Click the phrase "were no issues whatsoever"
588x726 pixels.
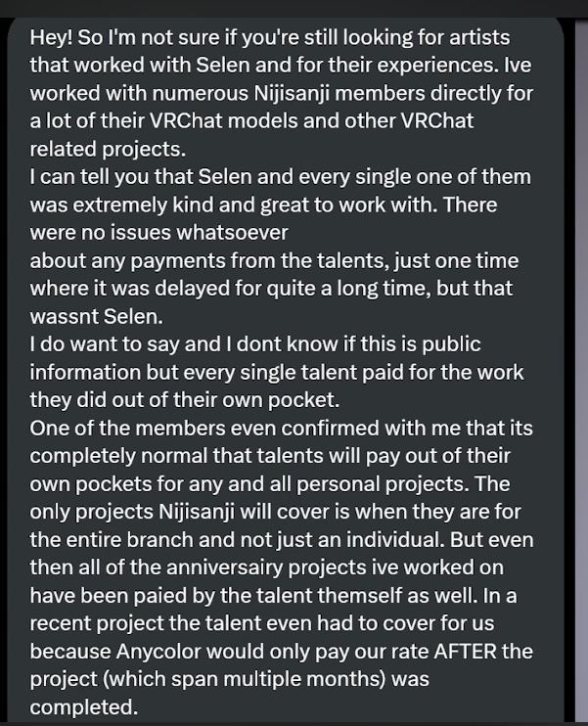(x=158, y=233)
